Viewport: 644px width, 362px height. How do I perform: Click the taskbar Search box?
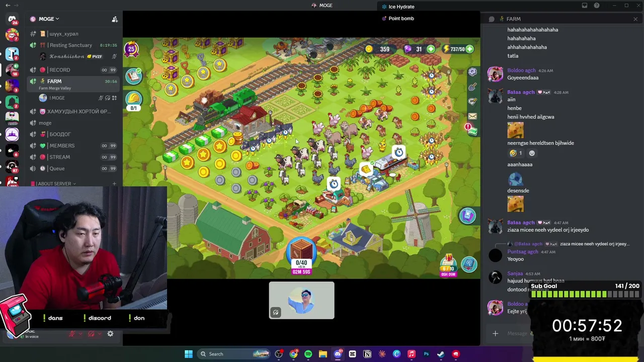click(x=235, y=354)
